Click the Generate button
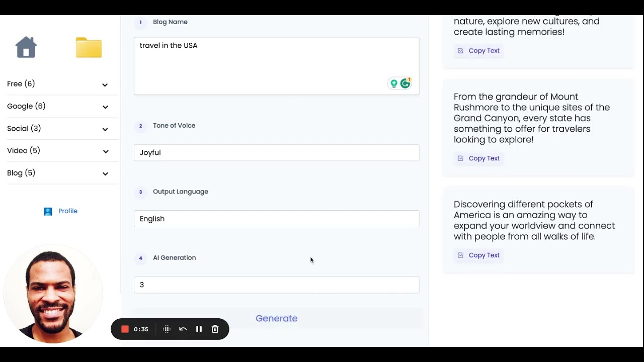644x362 pixels. (x=277, y=318)
